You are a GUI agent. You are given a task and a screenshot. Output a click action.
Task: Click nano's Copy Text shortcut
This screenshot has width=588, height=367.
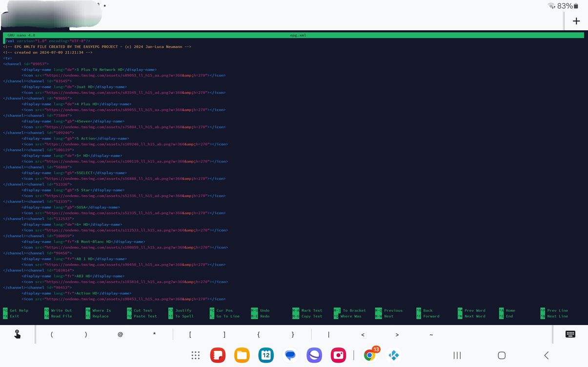point(307,316)
